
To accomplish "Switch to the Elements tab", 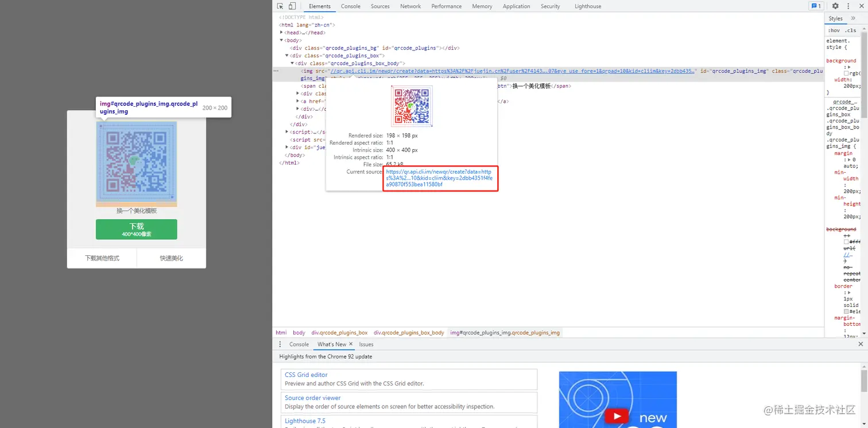I will point(320,6).
